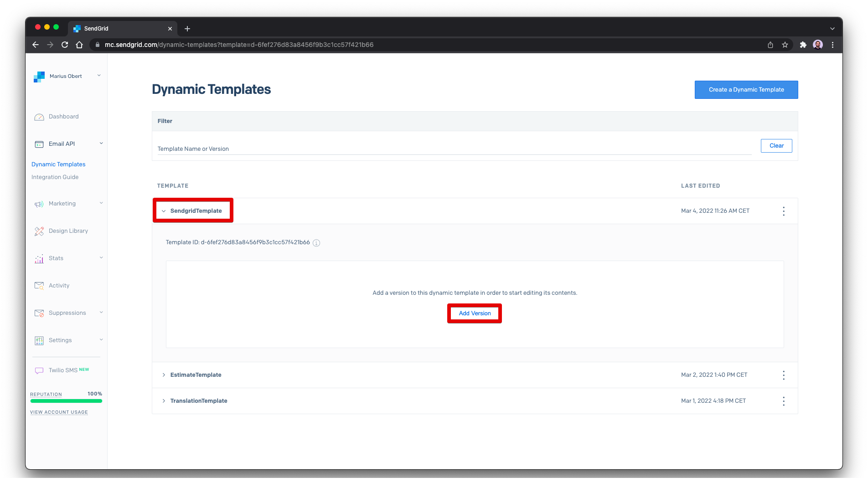Click the Reputation label link

pos(46,395)
